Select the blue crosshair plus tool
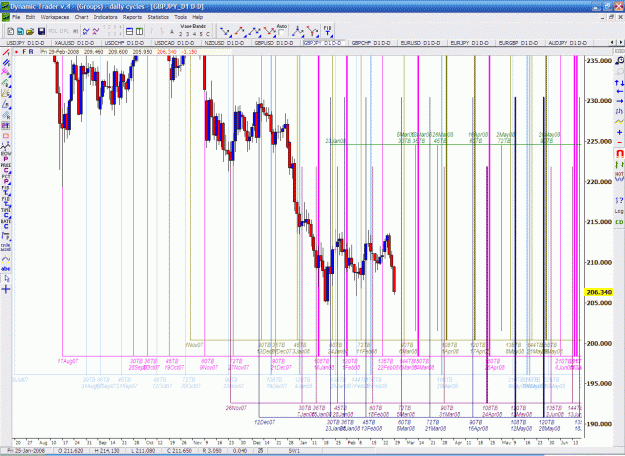625x456 pixels. tap(6, 289)
